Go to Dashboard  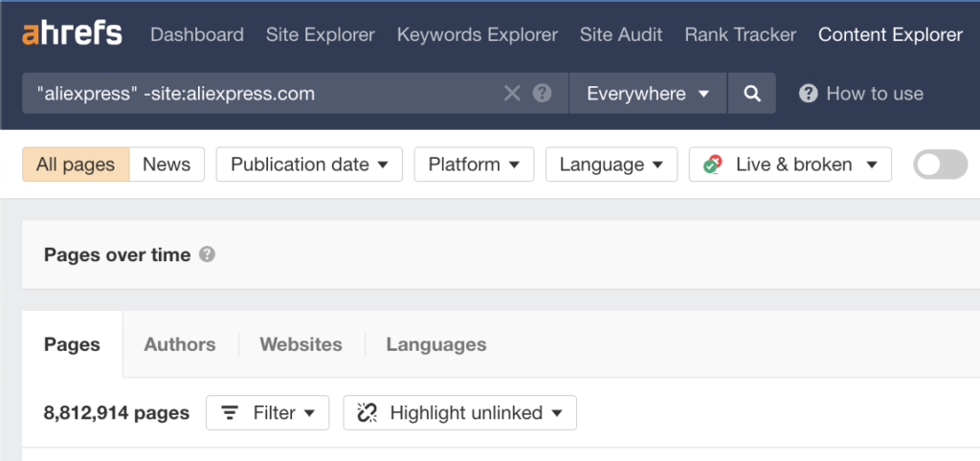[x=197, y=34]
